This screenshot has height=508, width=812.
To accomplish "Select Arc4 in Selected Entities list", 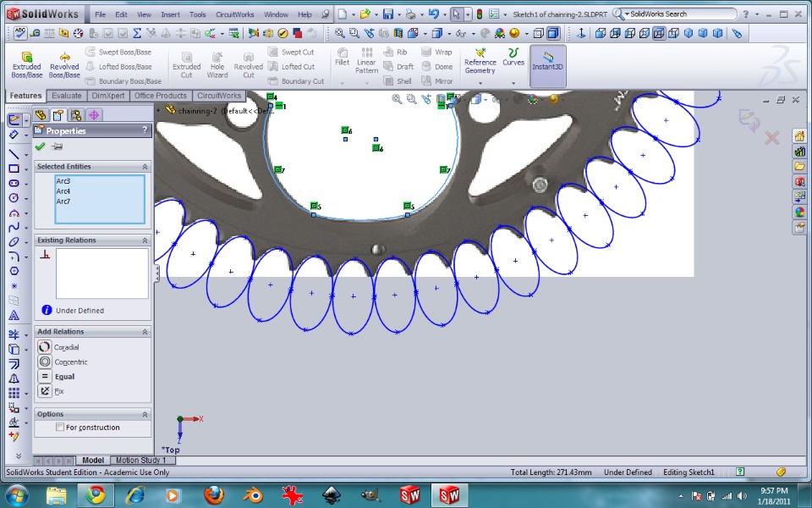I will 63,191.
